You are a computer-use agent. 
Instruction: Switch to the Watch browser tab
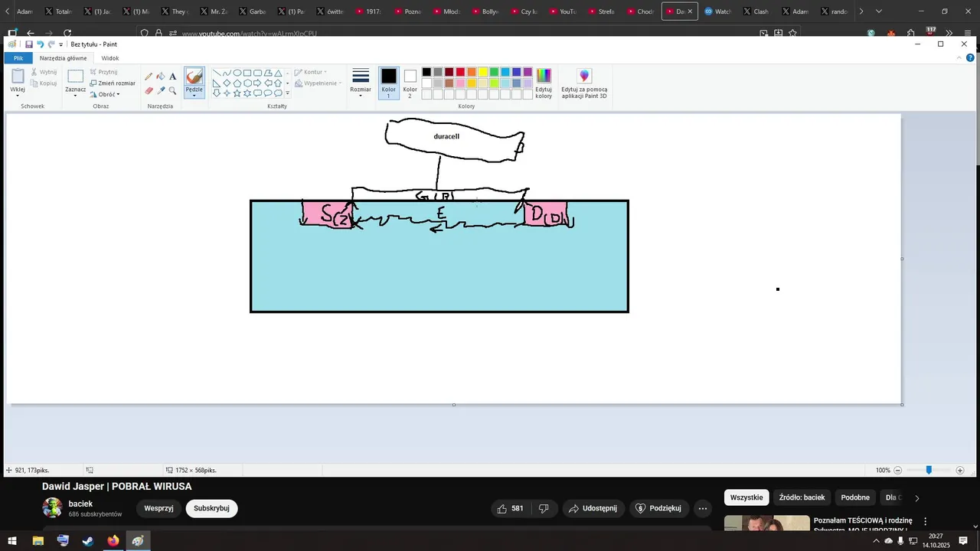point(717,11)
